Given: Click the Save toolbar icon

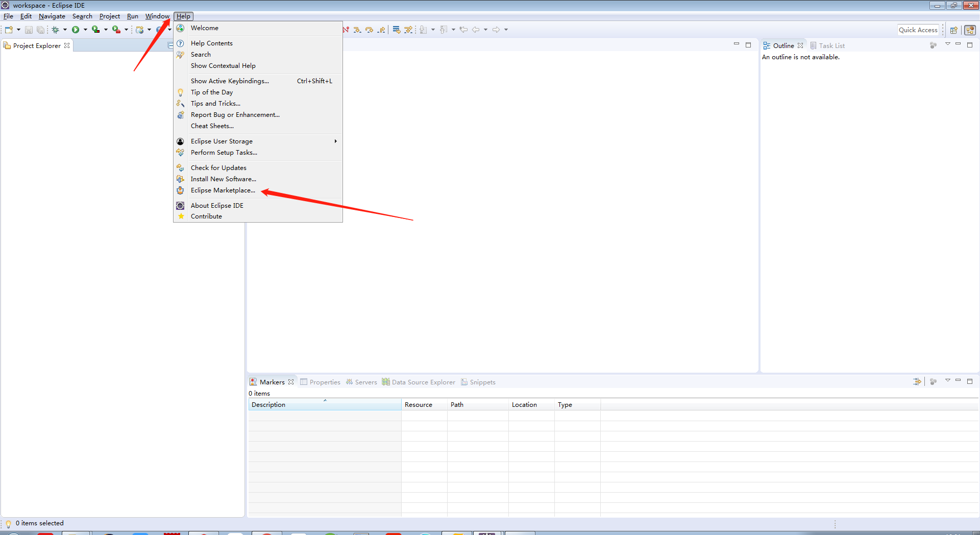Looking at the screenshot, I should click(29, 30).
